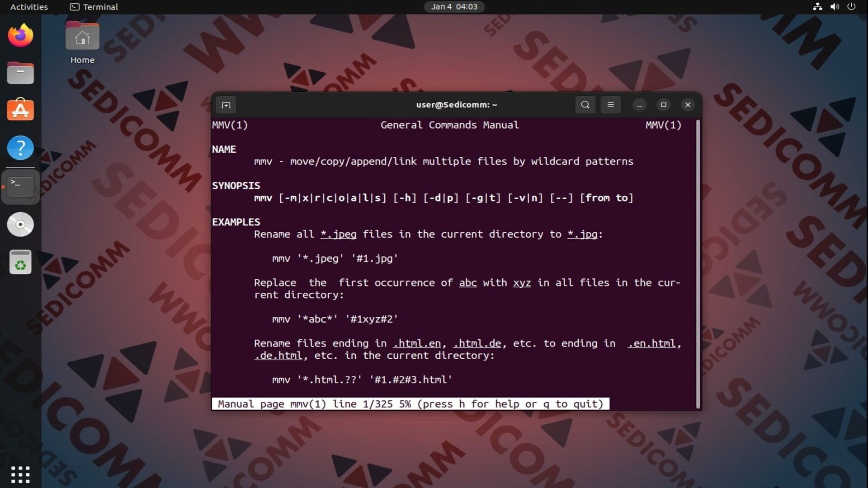Open the Files manager in dock
The width and height of the screenshot is (868, 488).
click(20, 73)
